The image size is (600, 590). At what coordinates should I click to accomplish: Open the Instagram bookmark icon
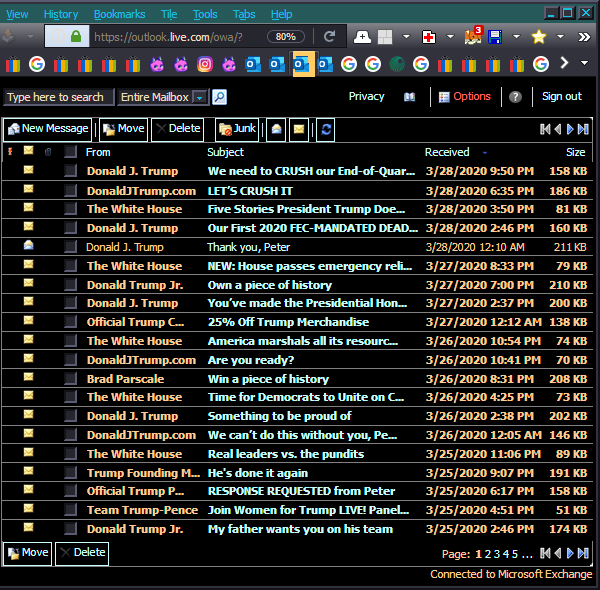coord(205,64)
